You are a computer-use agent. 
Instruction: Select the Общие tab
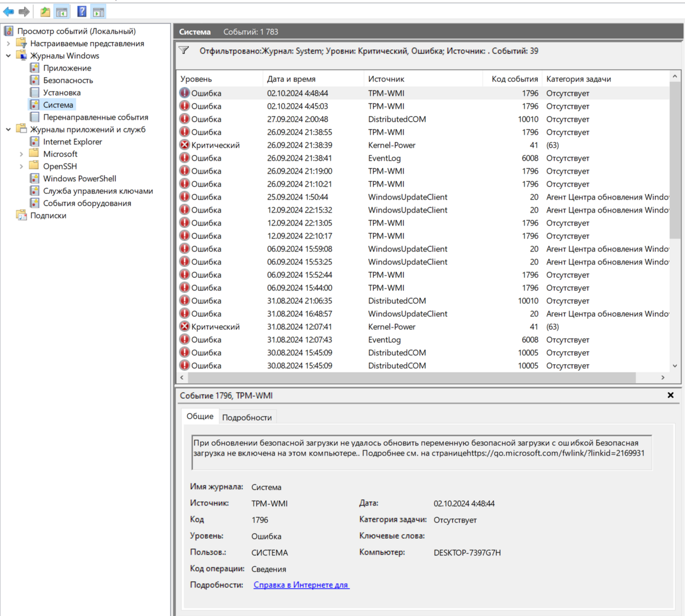pos(200,416)
